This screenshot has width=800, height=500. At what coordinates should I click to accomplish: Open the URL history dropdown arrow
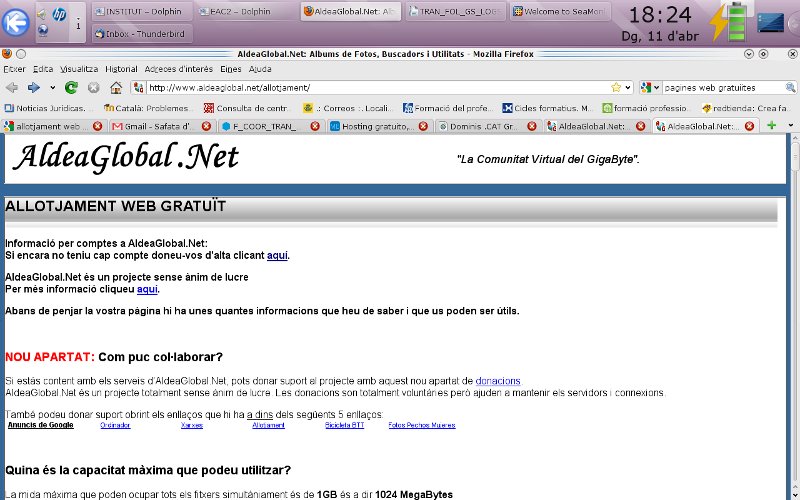pyautogui.click(x=628, y=88)
